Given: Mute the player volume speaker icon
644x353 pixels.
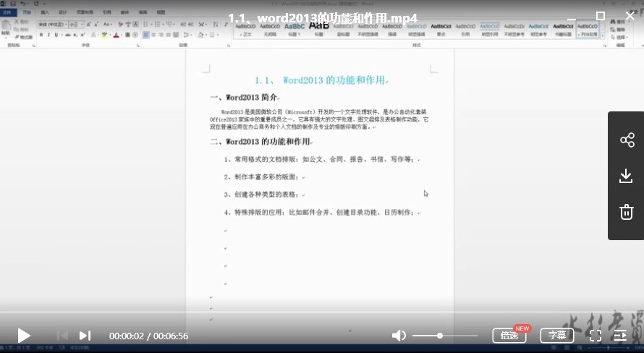Looking at the screenshot, I should pyautogui.click(x=399, y=336).
